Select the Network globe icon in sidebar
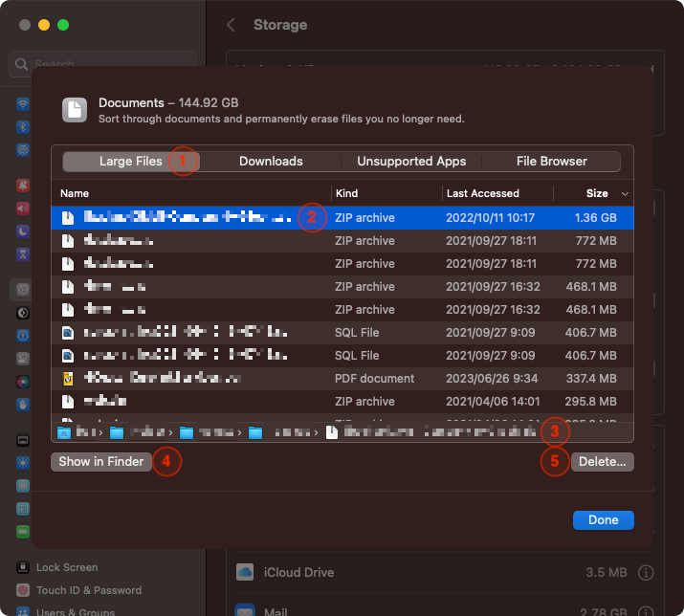The image size is (684, 616). (x=23, y=150)
